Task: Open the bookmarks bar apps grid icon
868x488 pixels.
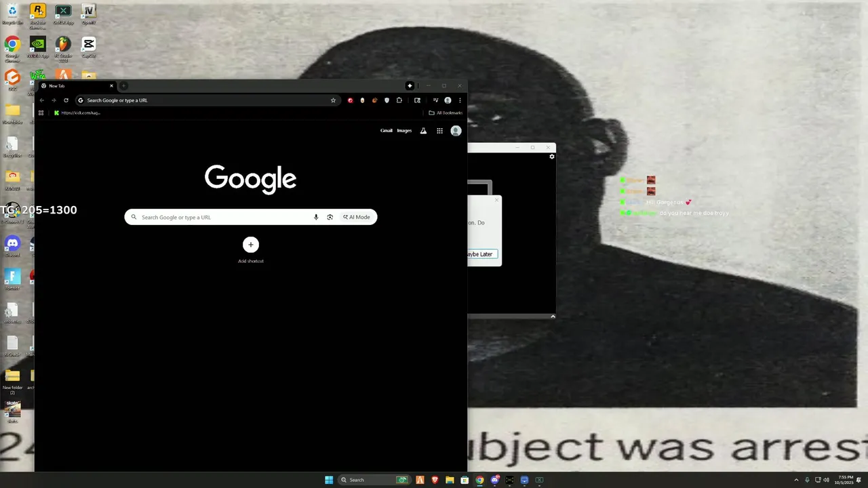Action: click(41, 113)
